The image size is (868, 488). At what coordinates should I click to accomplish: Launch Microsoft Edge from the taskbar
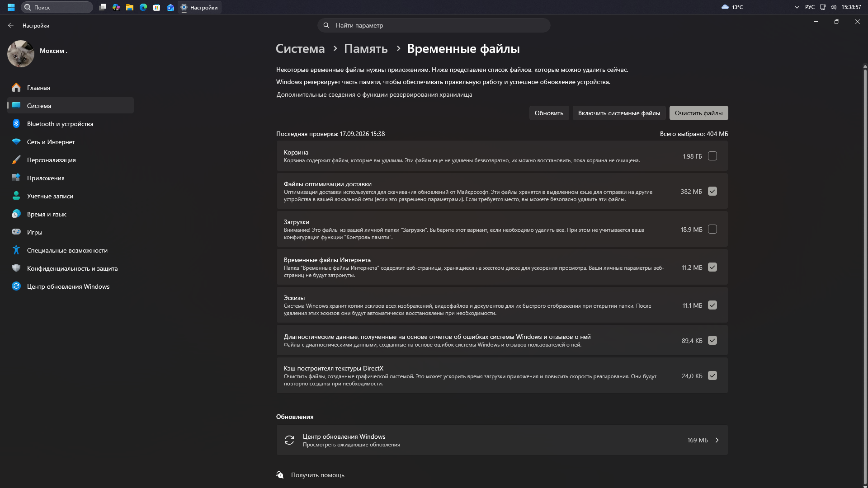(x=143, y=7)
